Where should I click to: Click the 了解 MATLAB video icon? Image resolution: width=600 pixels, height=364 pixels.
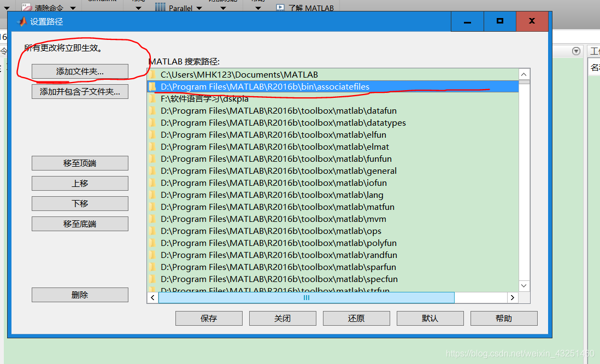click(x=280, y=8)
